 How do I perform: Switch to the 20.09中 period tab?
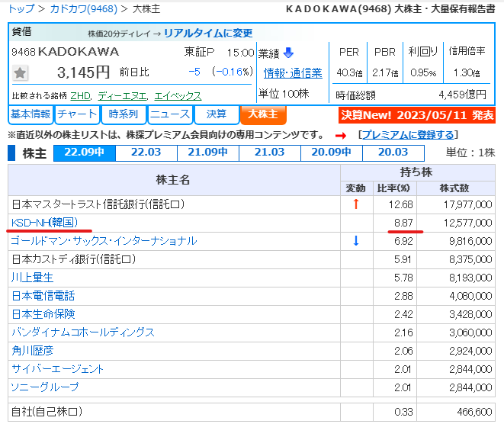[x=325, y=153]
